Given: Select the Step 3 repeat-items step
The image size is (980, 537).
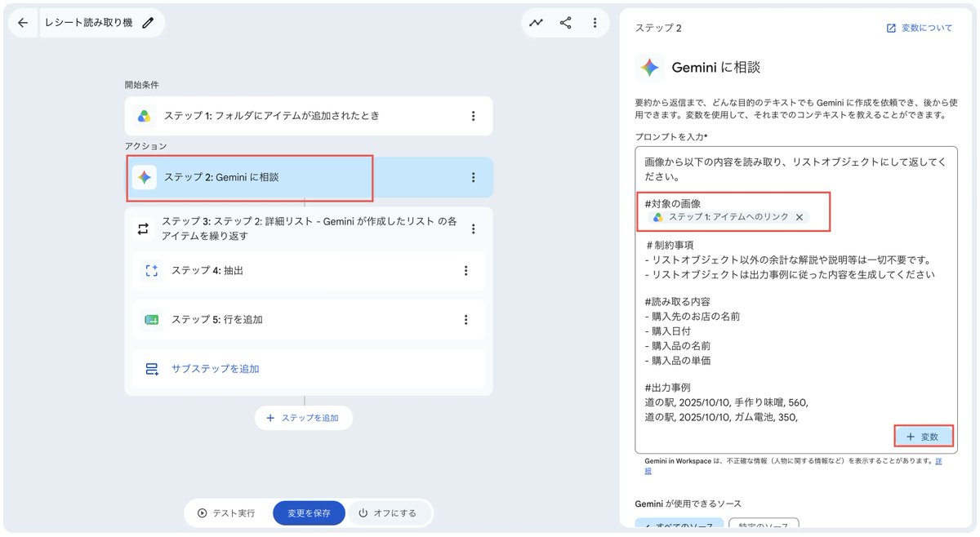Looking at the screenshot, I should point(309,229).
